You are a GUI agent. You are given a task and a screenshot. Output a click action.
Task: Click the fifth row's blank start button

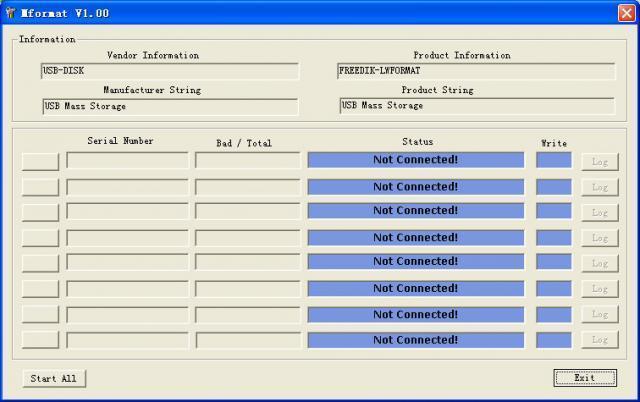coord(40,263)
